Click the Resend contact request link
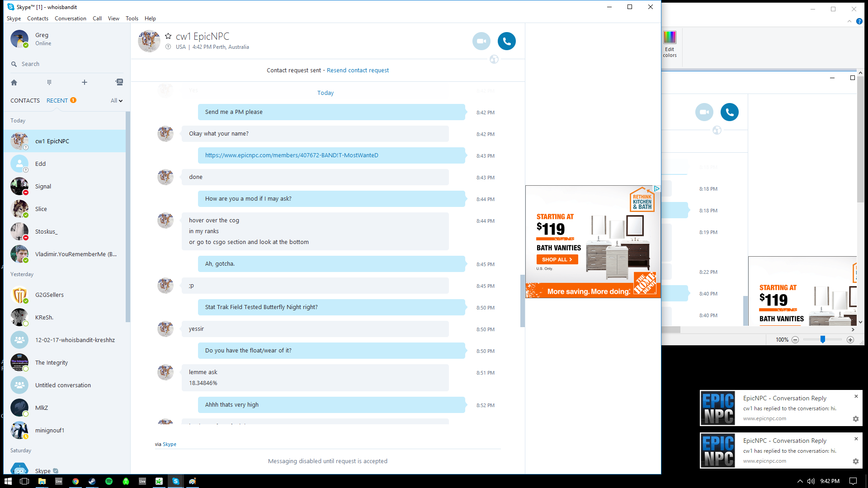 coord(358,70)
